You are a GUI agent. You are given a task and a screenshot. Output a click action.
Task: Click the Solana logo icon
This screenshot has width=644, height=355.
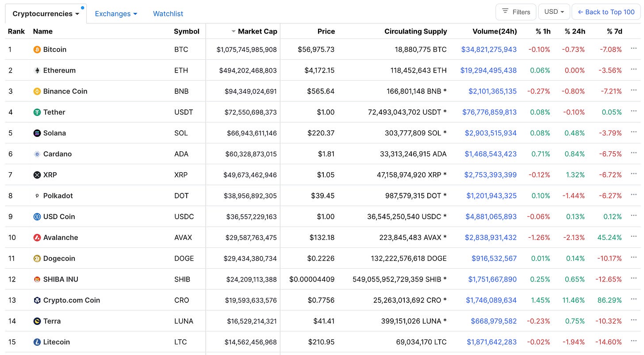37,133
